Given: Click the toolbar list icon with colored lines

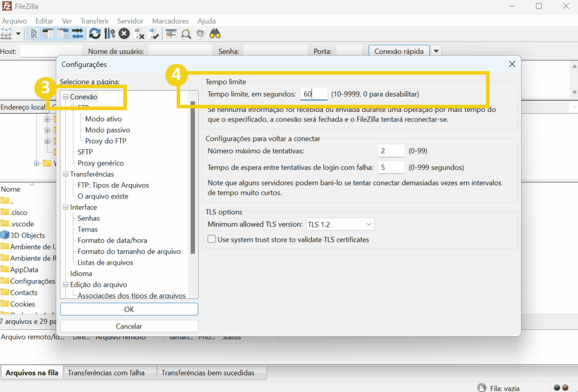Looking at the screenshot, I should 171,34.
